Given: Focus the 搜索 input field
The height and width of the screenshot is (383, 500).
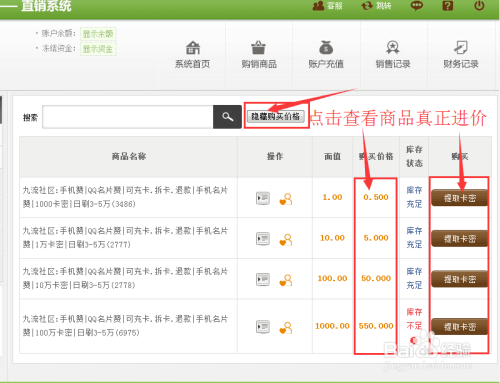Looking at the screenshot, I should click(128, 117).
